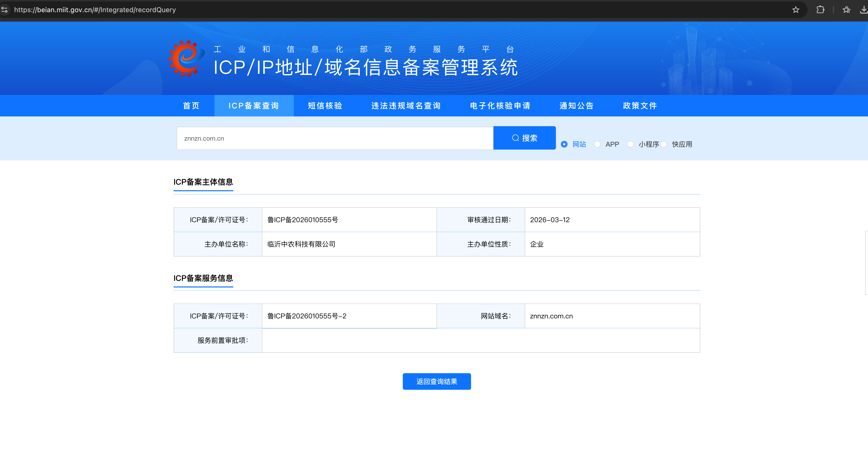Bookmark this page with the star icon
Image resolution: width=868 pixels, height=457 pixels.
tap(796, 10)
